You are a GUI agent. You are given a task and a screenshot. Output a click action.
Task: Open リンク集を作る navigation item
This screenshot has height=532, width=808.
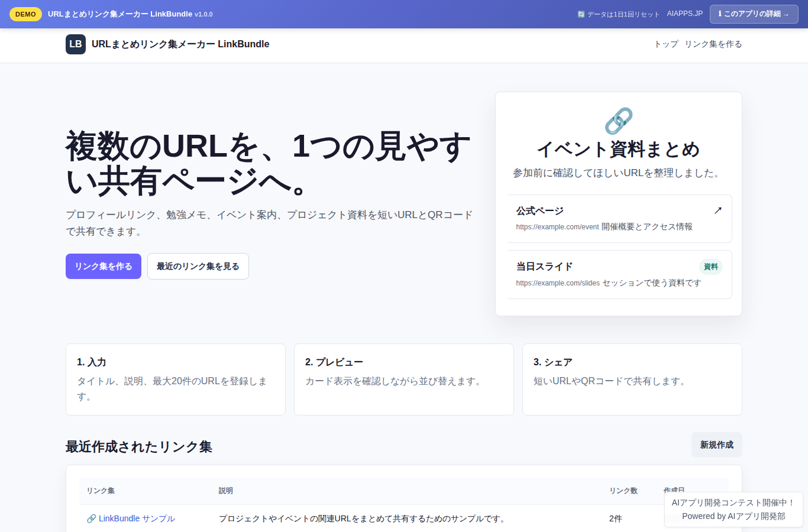point(713,44)
